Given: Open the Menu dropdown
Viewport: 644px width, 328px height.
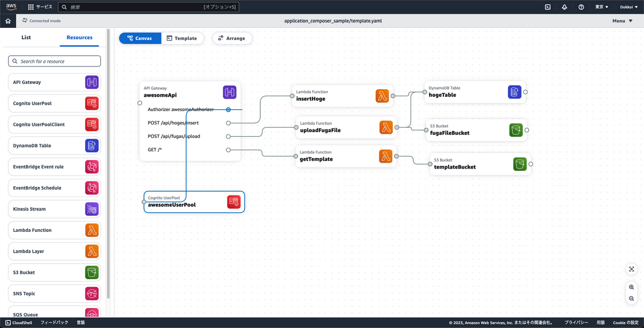Looking at the screenshot, I should coord(623,21).
